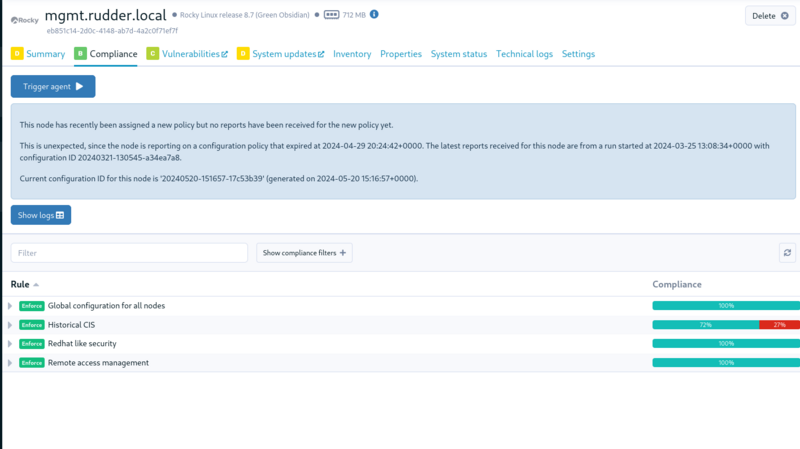This screenshot has height=449, width=800.
Task: Click the red 27% segment of Historical CIS
Action: pos(780,325)
